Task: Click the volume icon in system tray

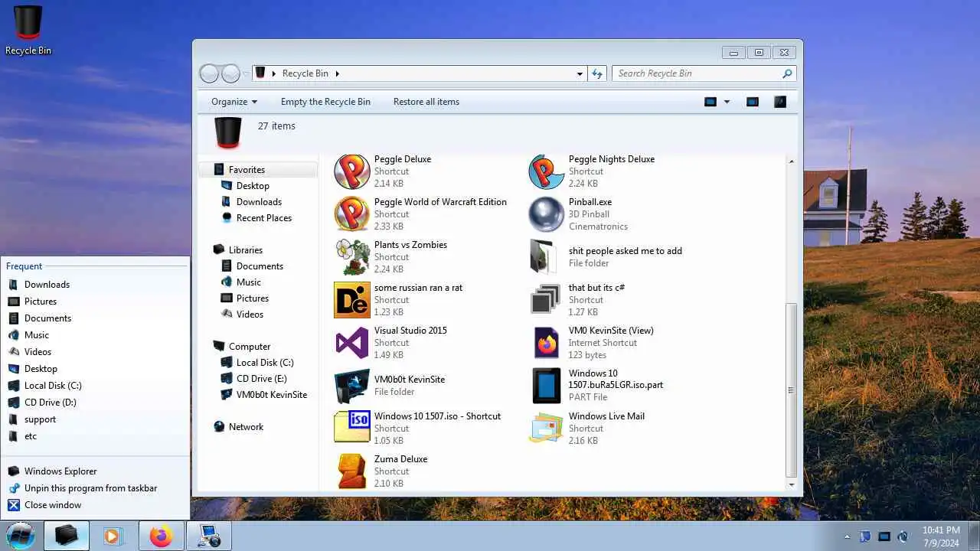Action: pyautogui.click(x=903, y=536)
